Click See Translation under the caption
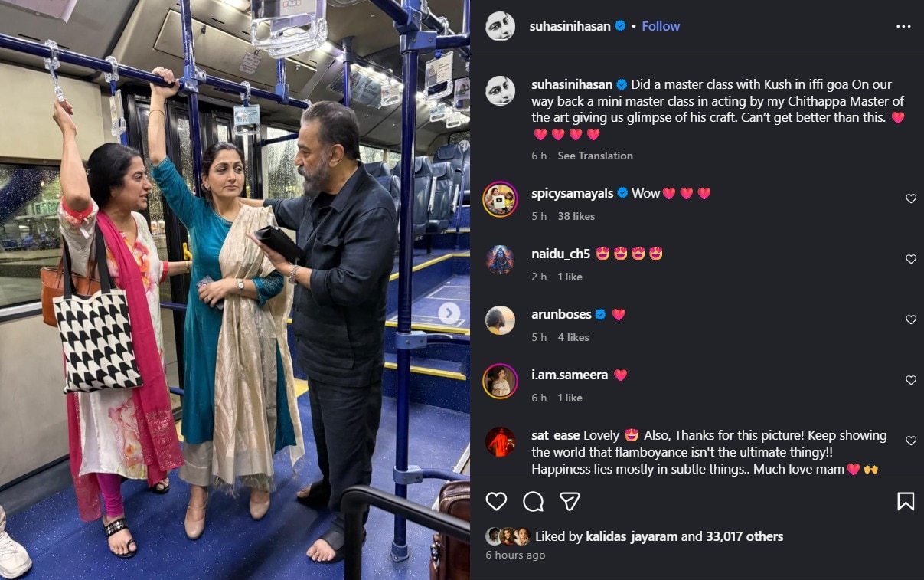Viewport: 924px width, 580px height. (x=595, y=156)
